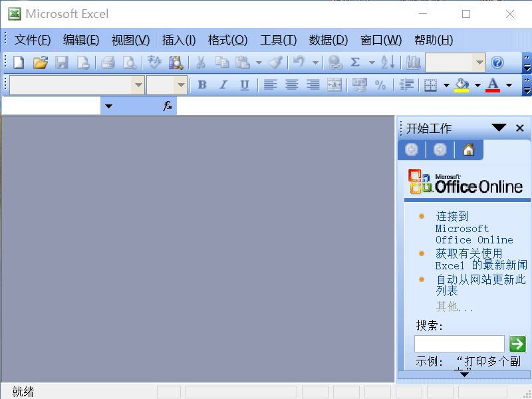Image resolution: width=532 pixels, height=399 pixels.
Task: Open the 数据 menu
Action: (x=328, y=40)
